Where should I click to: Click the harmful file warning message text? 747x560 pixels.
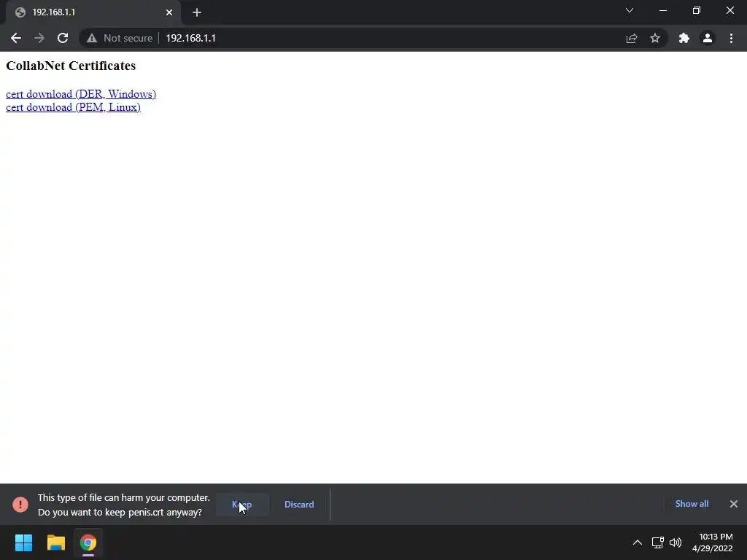[x=124, y=505]
